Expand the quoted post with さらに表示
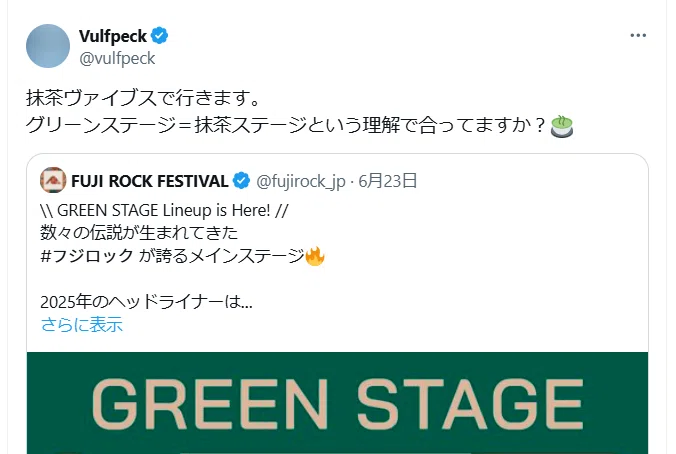Image resolution: width=676 pixels, height=454 pixels. pyautogui.click(x=82, y=325)
